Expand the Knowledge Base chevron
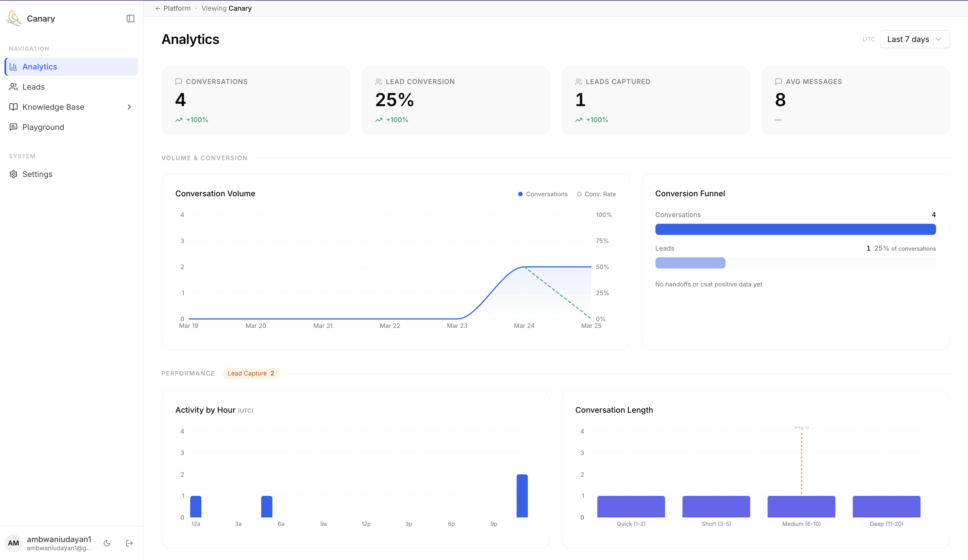This screenshot has height=560, width=968. point(129,107)
